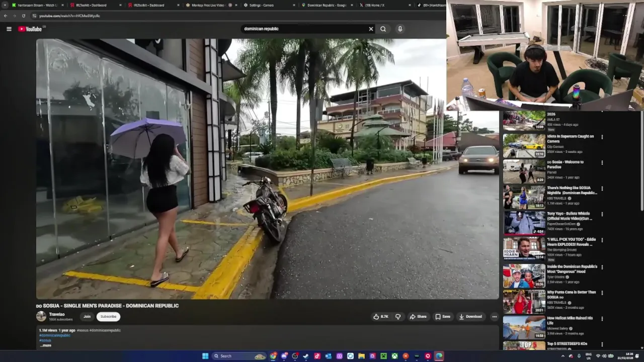Clear the search box with X
644x362 pixels.
coord(371,29)
